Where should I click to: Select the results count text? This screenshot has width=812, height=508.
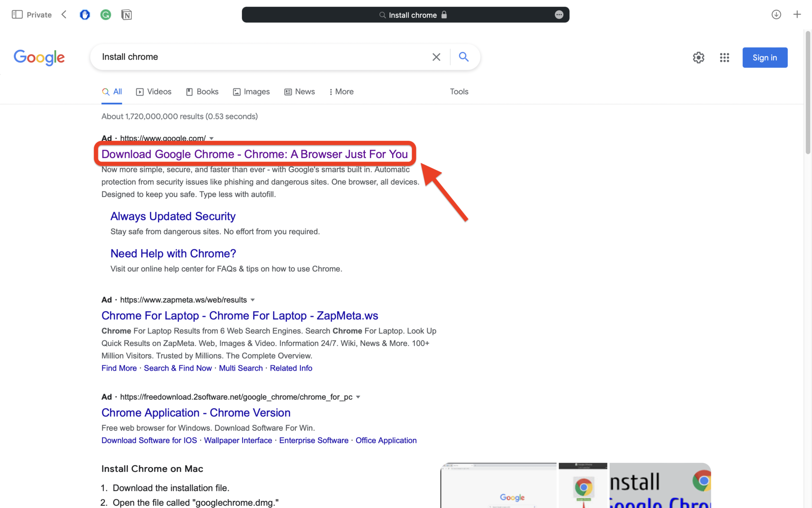pos(180,116)
